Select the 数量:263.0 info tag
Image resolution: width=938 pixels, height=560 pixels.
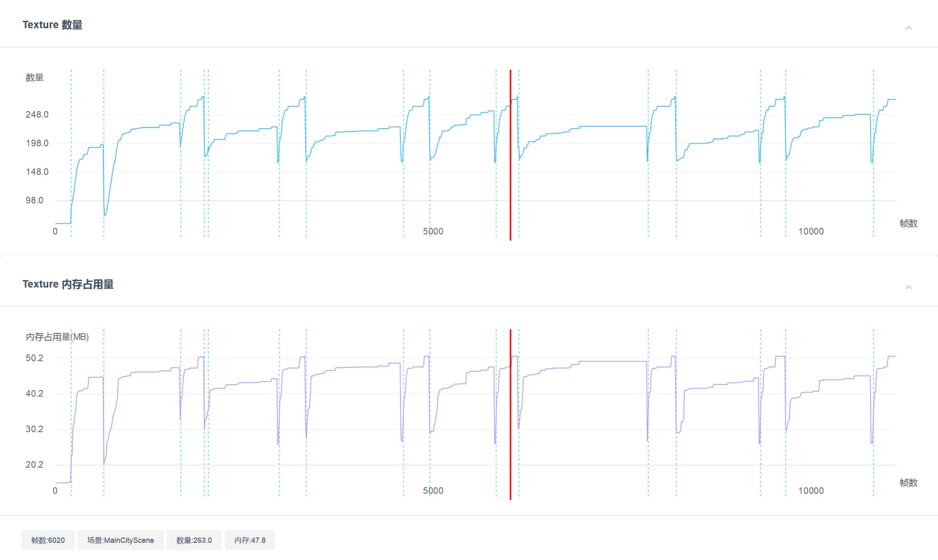pyautogui.click(x=194, y=540)
